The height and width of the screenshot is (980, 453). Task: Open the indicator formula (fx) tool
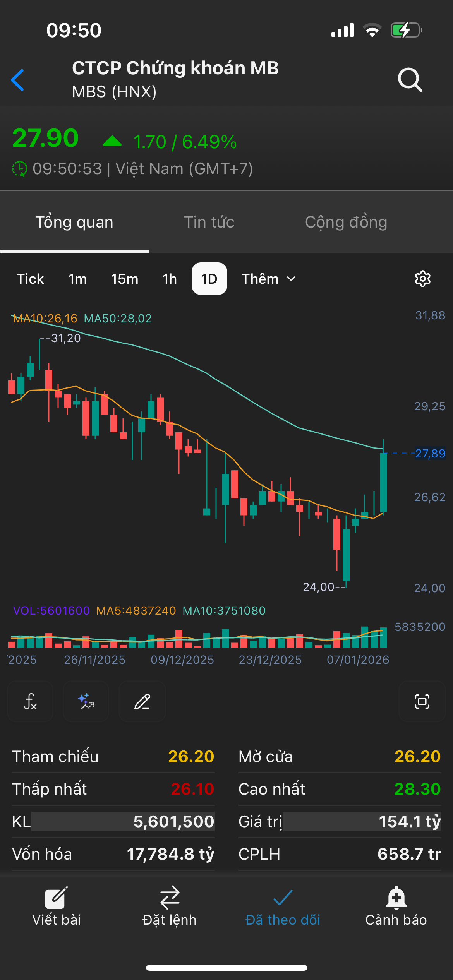(30, 701)
